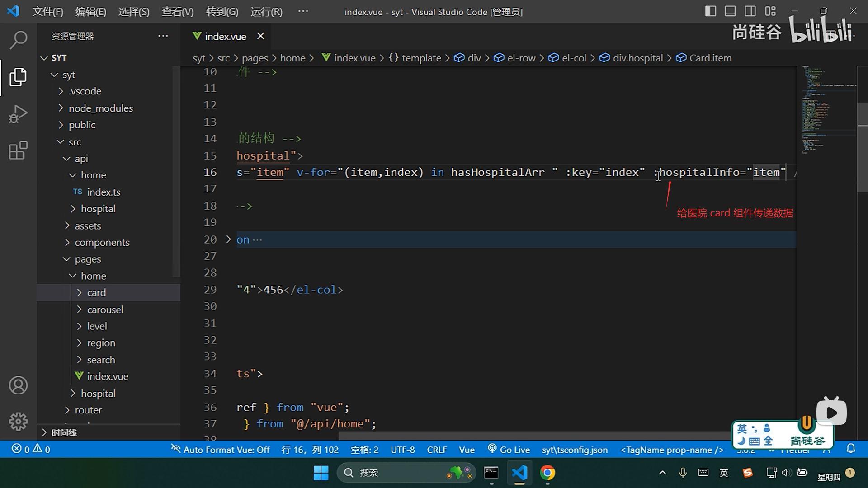Open Run and Debug view

point(18,114)
